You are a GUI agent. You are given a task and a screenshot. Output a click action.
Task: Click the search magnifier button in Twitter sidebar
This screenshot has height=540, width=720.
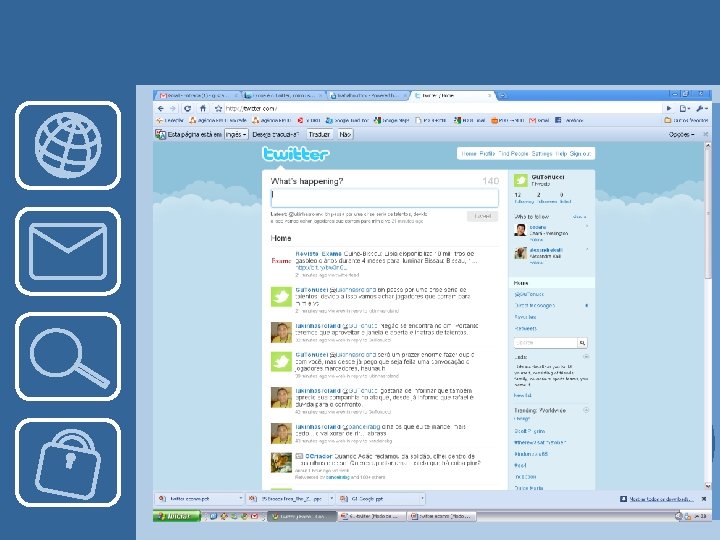coord(582,343)
